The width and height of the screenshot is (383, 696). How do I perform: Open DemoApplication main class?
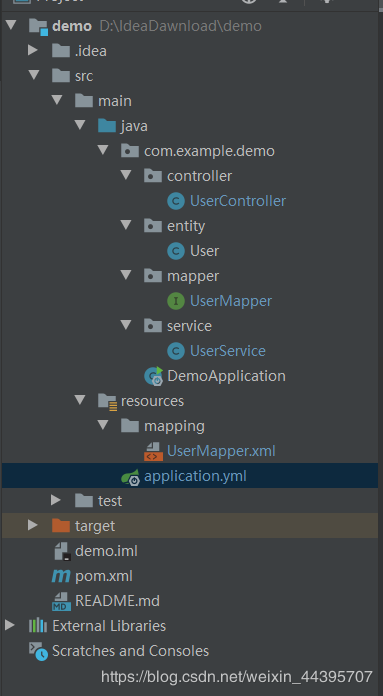tap(226, 376)
